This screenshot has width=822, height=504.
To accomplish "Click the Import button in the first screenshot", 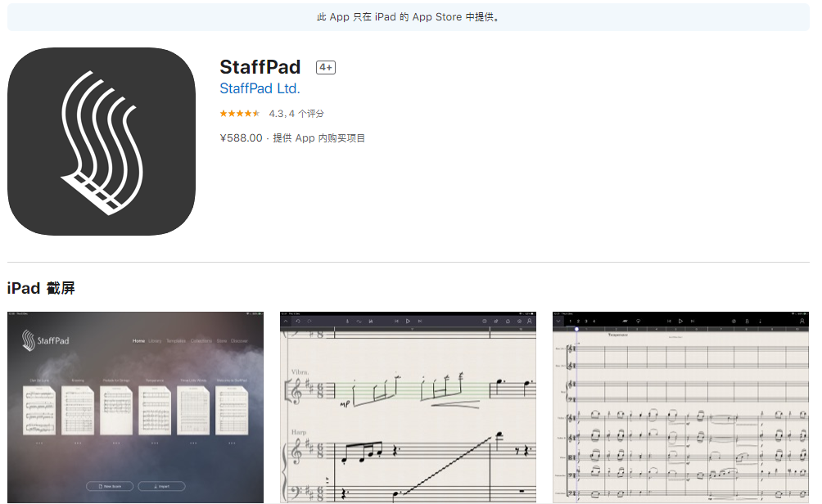I will tap(161, 486).
